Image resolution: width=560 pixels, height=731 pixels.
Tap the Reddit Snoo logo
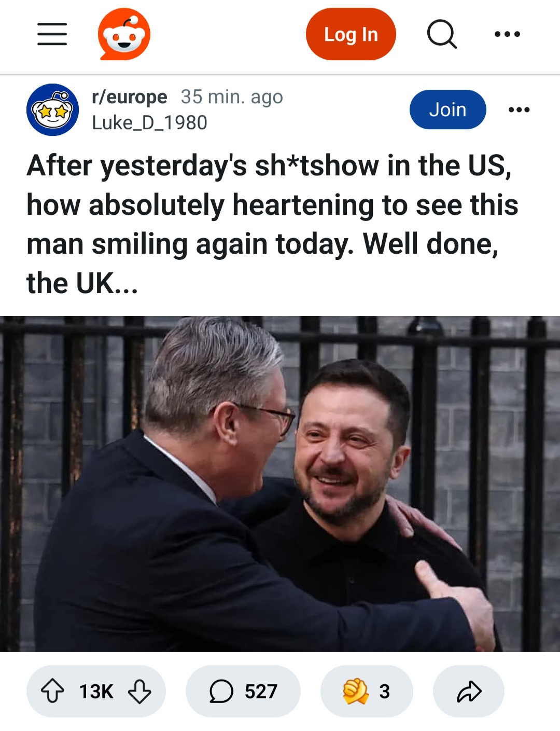(x=124, y=34)
